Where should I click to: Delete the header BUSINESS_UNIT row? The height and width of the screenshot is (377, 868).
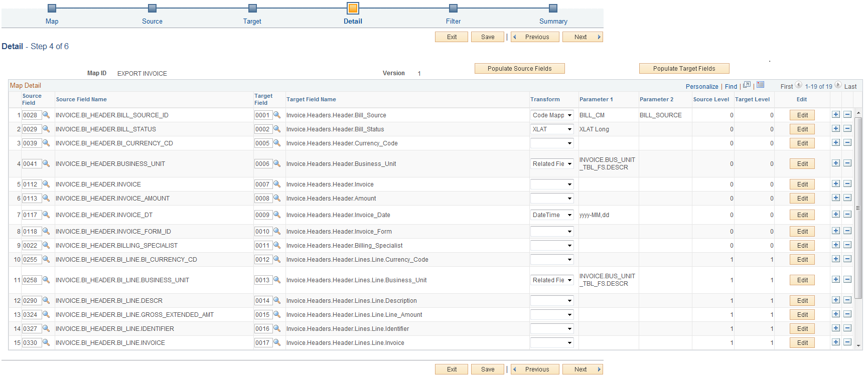(847, 163)
